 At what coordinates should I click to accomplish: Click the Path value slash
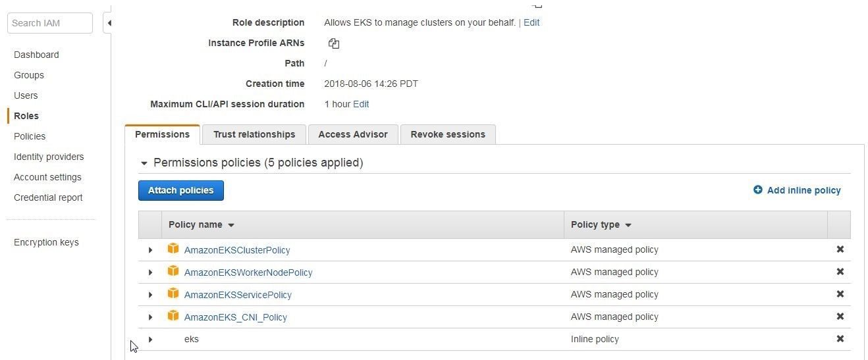coord(325,63)
